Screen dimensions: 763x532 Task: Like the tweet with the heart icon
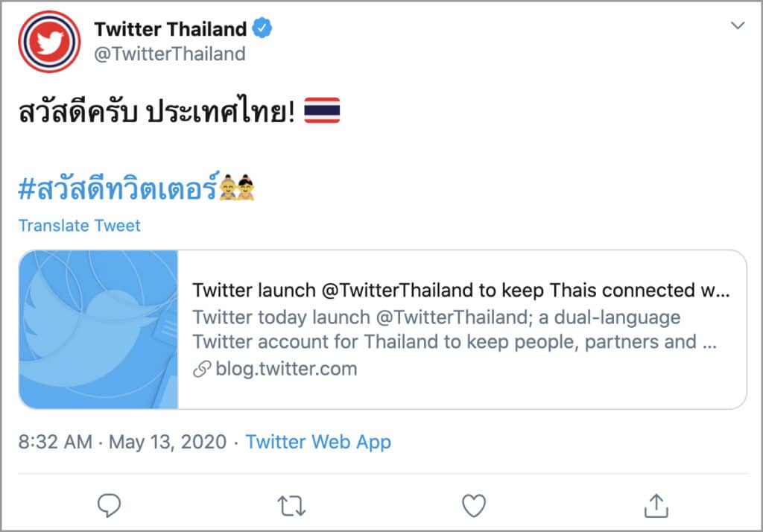(474, 507)
